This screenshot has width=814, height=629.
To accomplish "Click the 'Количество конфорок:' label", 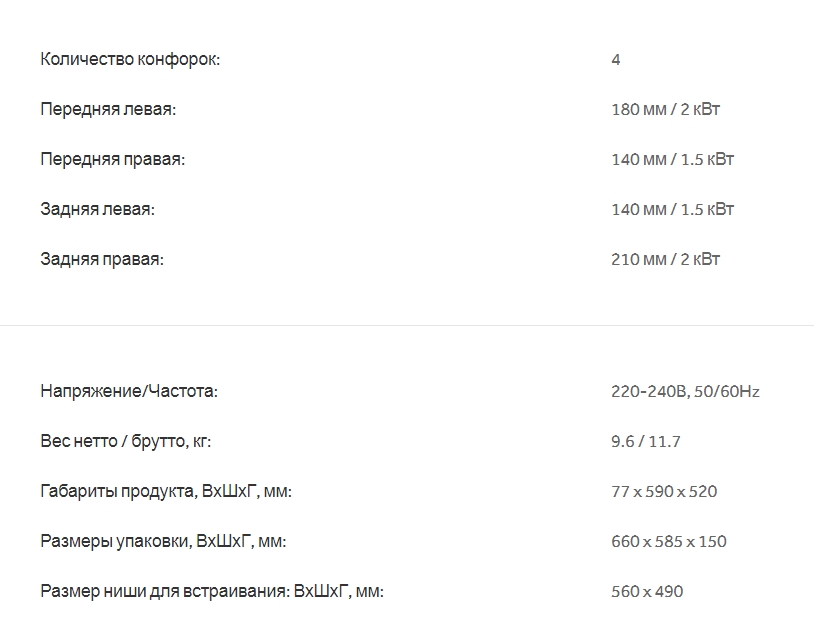I will [x=130, y=59].
